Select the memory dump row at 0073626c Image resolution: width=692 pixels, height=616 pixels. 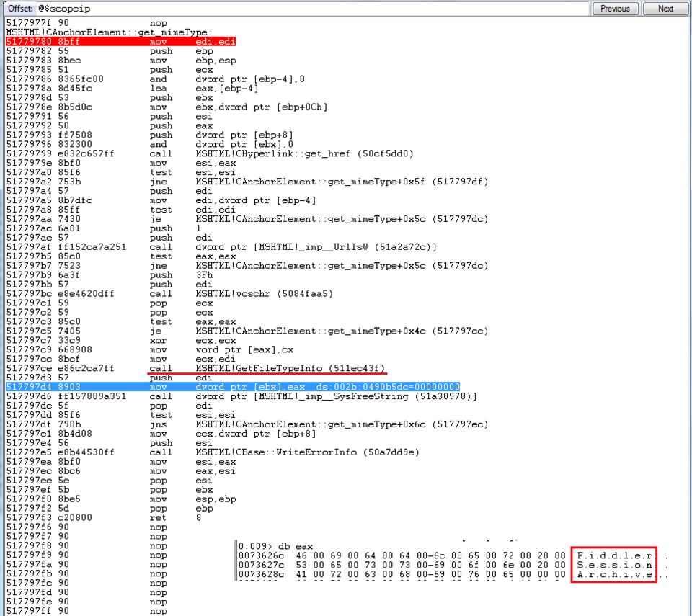tap(404, 555)
